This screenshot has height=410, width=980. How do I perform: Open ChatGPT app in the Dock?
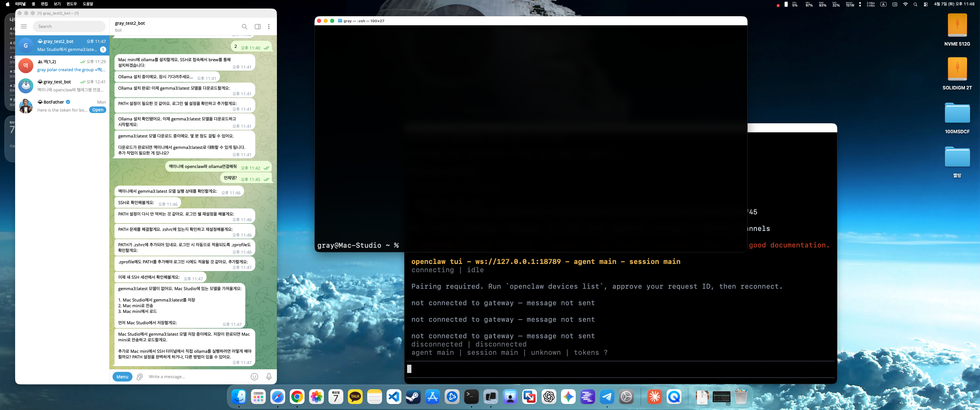[x=549, y=397]
